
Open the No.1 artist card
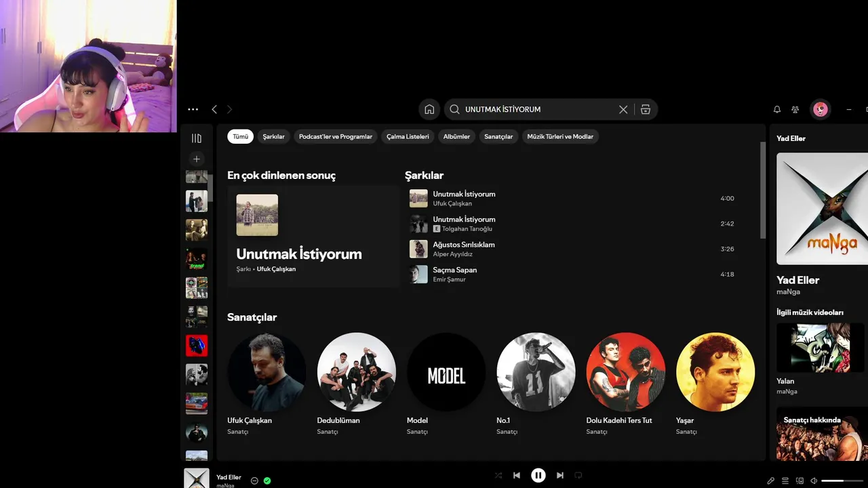click(536, 384)
